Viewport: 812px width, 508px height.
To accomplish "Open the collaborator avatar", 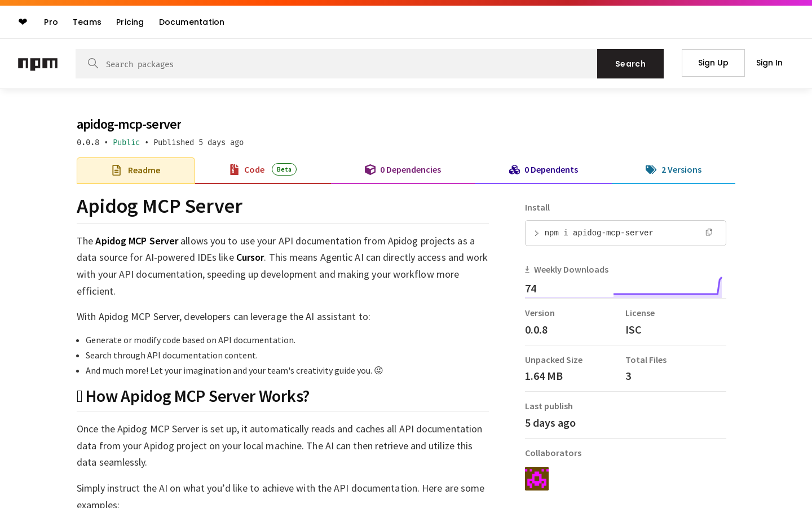I will pos(537,479).
